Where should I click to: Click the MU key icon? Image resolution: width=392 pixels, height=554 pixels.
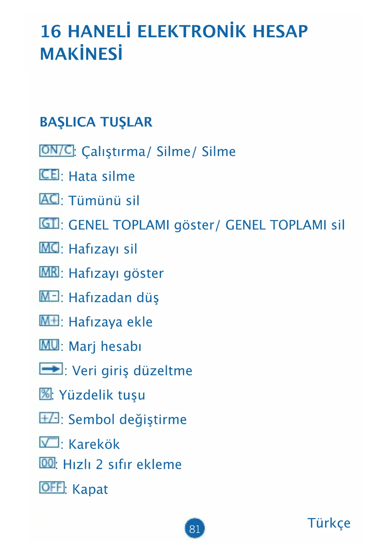[49, 345]
